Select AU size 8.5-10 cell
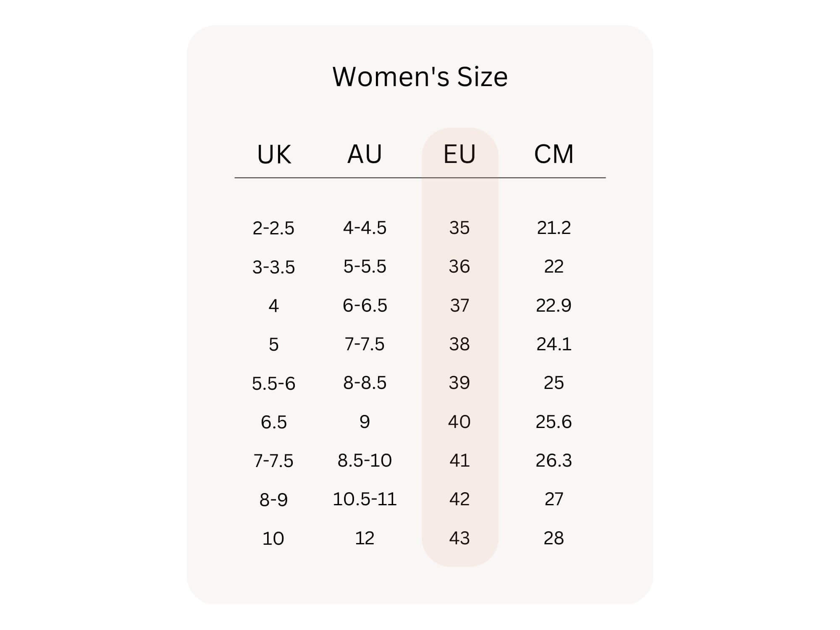Screen dimensions: 840x630 [365, 461]
